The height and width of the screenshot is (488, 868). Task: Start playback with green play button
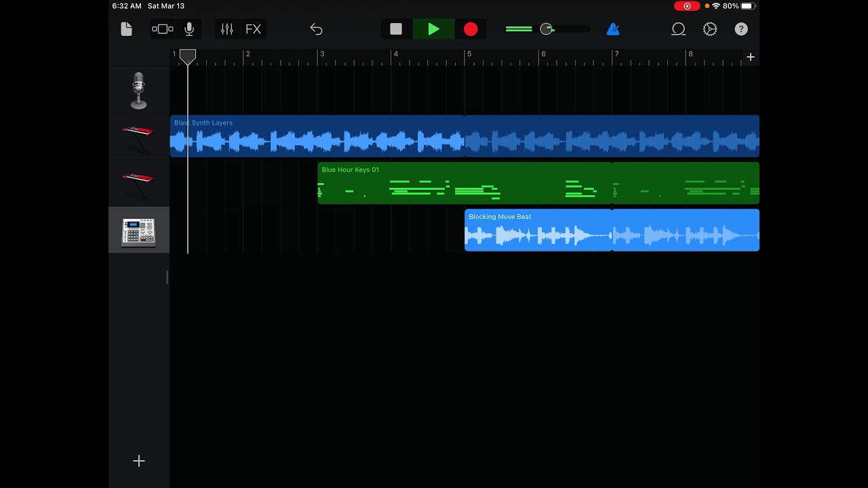click(433, 29)
